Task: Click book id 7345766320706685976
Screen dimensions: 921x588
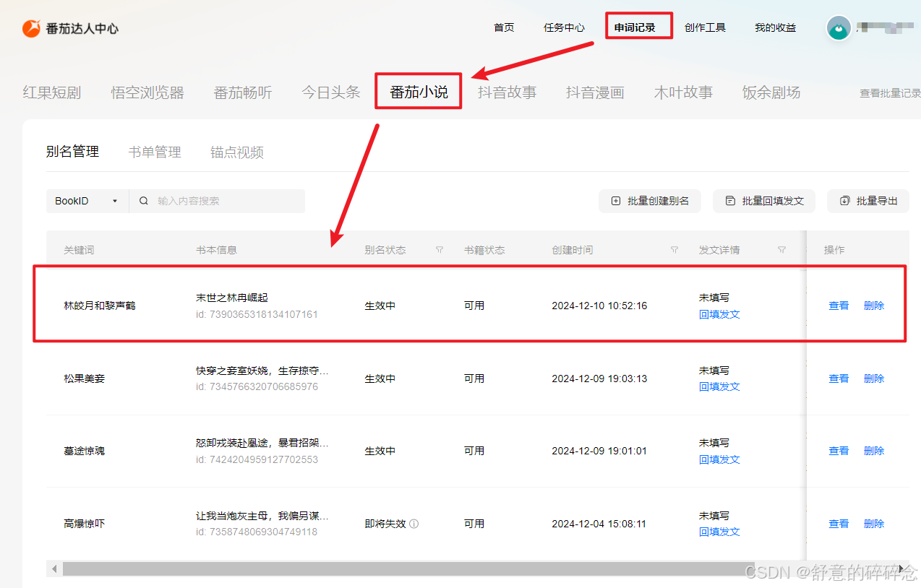Action: 257,386
